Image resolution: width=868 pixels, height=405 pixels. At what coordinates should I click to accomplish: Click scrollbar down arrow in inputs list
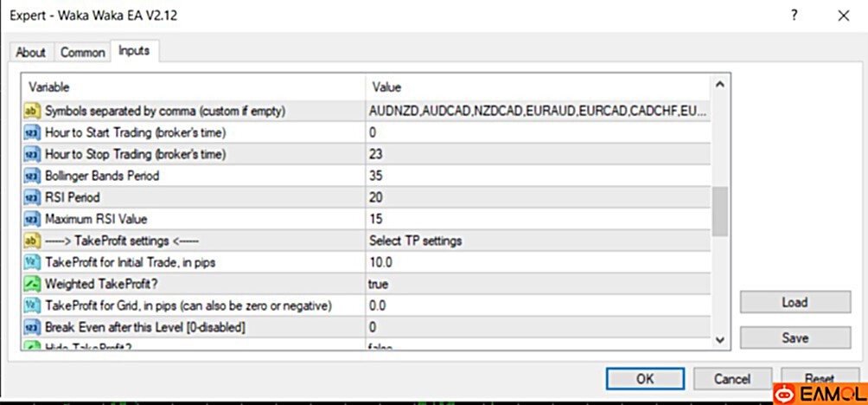(x=719, y=339)
